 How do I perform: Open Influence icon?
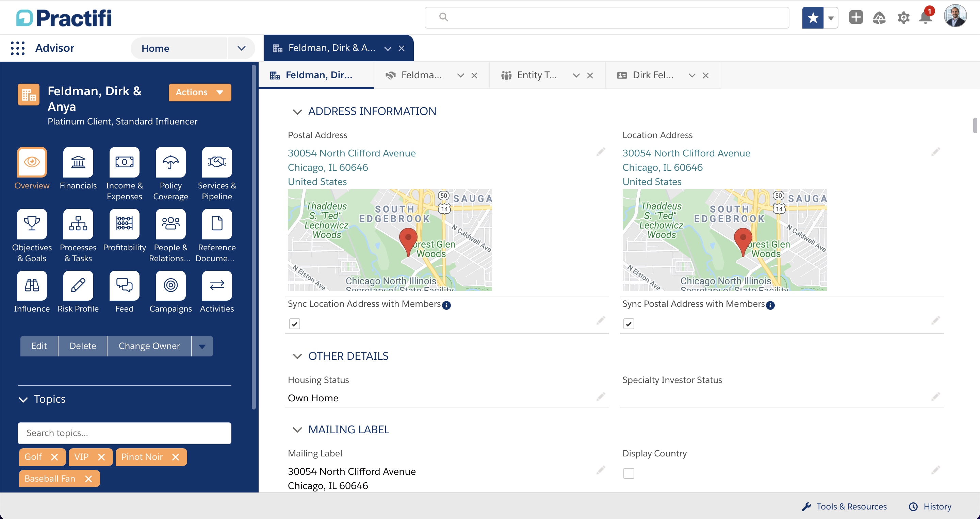pos(32,286)
